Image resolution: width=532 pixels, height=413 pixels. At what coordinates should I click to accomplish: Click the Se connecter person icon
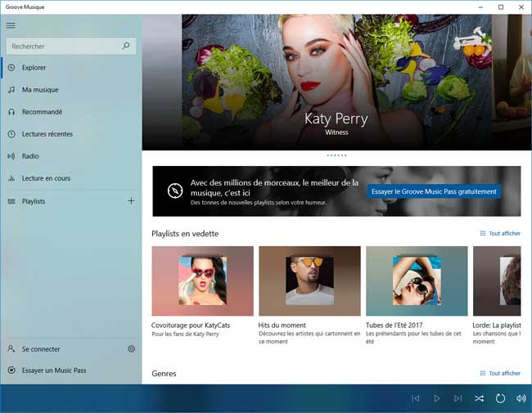point(11,349)
